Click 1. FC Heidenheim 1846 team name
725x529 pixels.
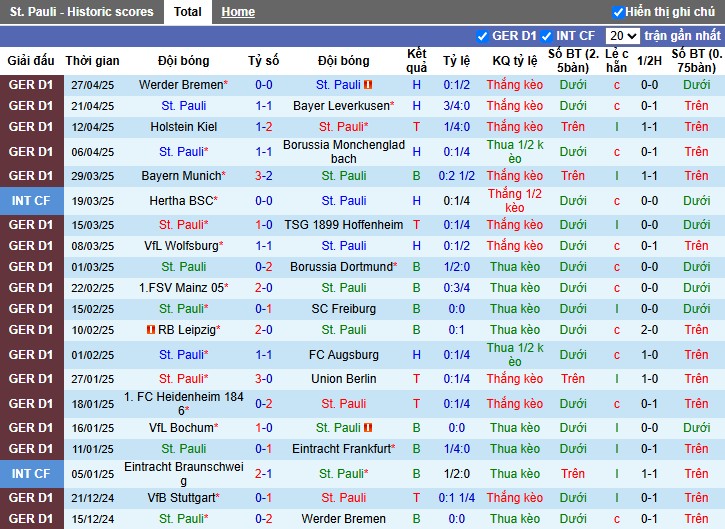(x=184, y=403)
